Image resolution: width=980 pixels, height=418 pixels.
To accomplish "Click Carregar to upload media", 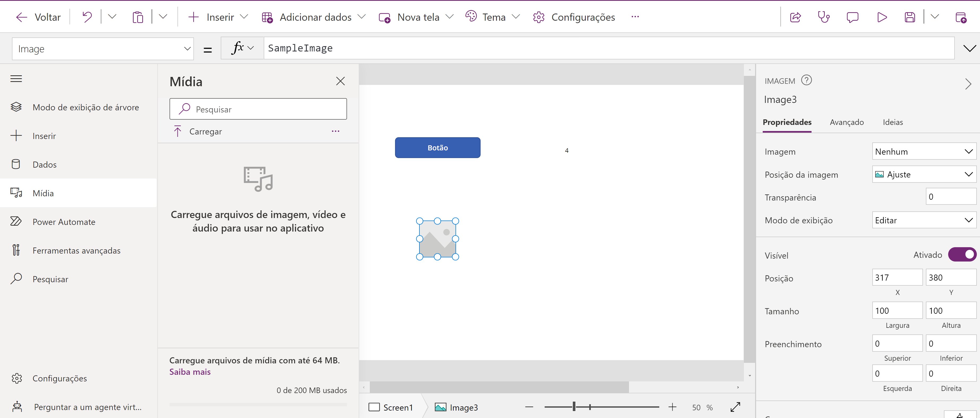I will [x=198, y=132].
